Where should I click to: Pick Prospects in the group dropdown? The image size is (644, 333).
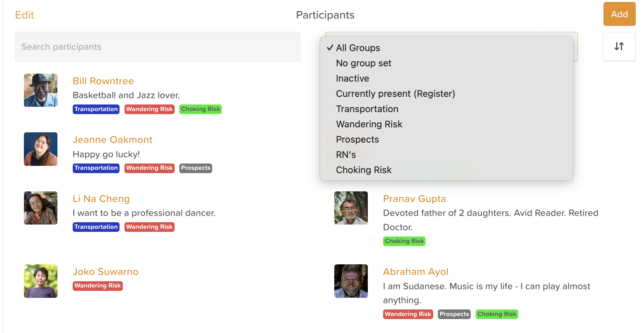click(x=357, y=140)
